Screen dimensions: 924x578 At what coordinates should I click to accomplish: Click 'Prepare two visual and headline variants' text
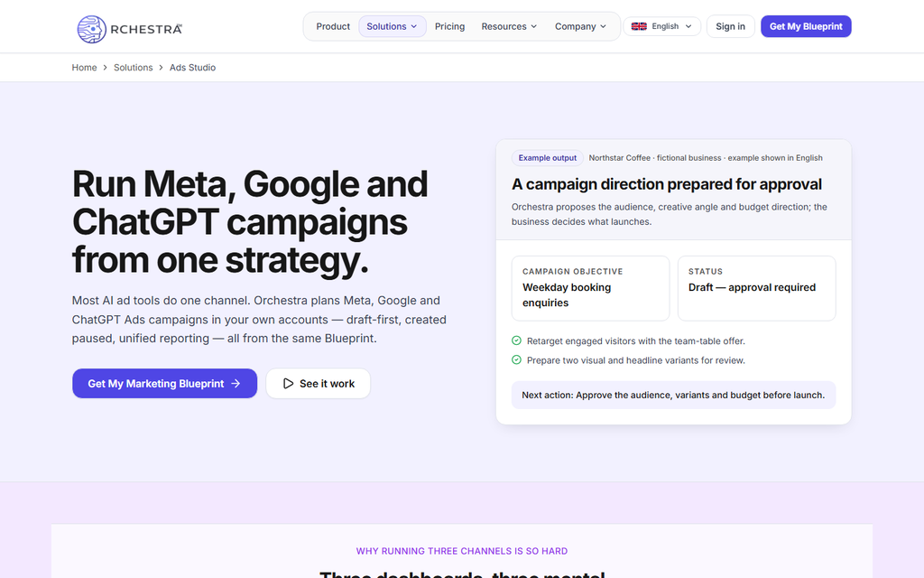pyautogui.click(x=636, y=360)
